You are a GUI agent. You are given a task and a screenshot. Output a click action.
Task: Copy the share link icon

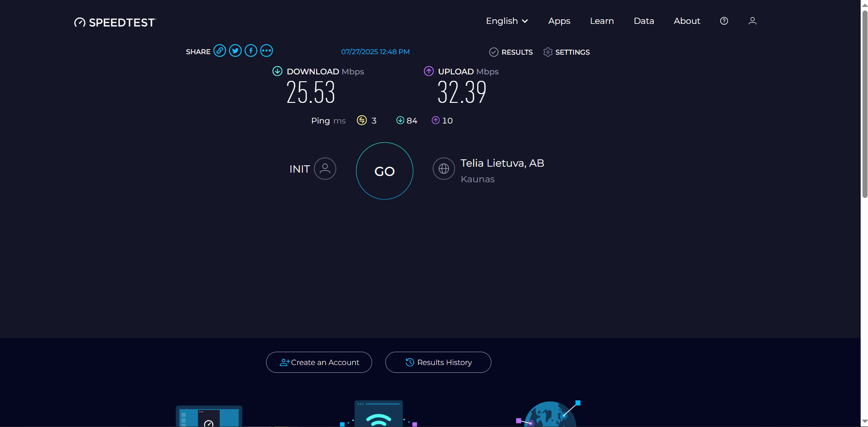[220, 51]
